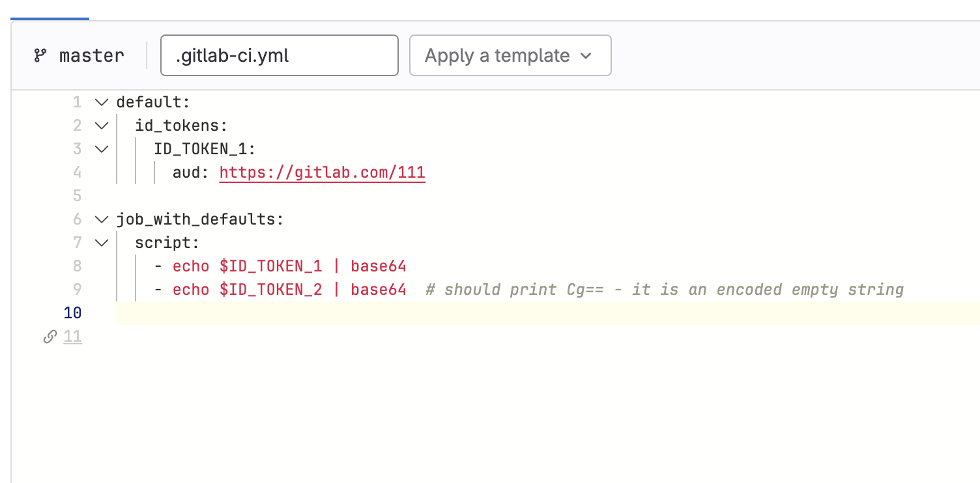Click the permalink link icon at line 11
The width and height of the screenshot is (980, 483).
[x=49, y=337]
